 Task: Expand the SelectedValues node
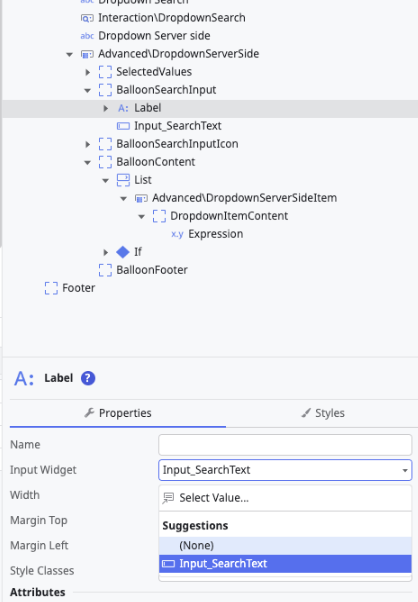[x=88, y=72]
